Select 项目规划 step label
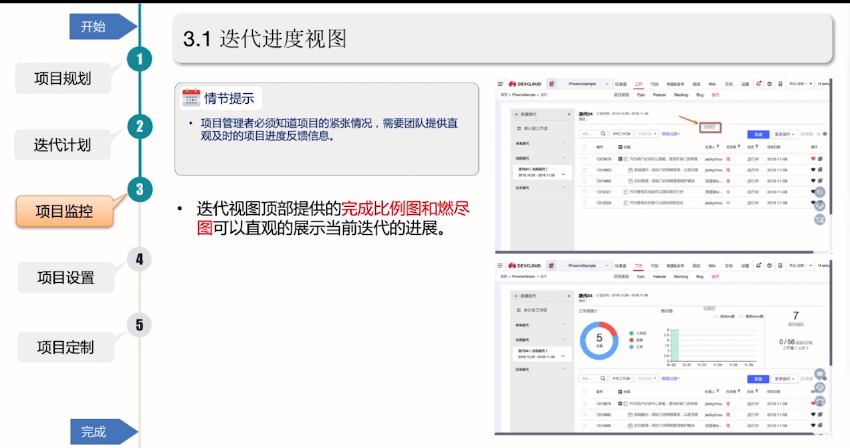The height and width of the screenshot is (448, 850). click(x=63, y=79)
